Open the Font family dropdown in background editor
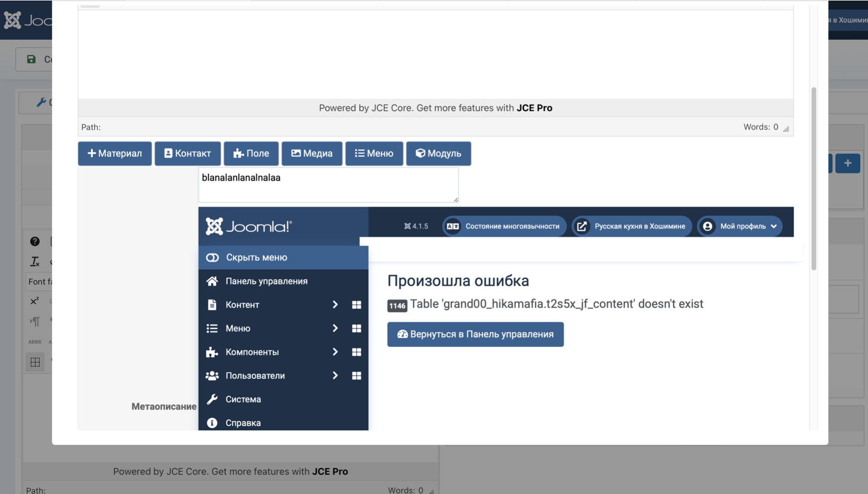 point(39,281)
